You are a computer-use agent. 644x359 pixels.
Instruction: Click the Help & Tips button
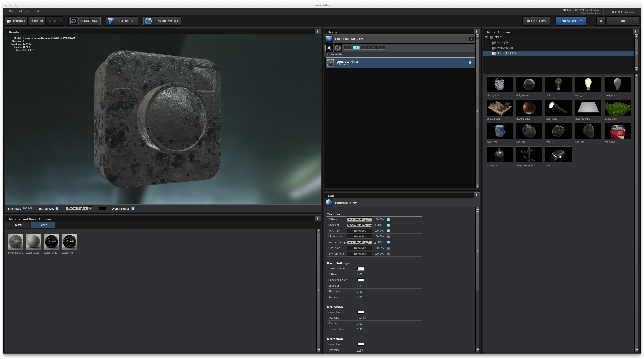(x=536, y=21)
